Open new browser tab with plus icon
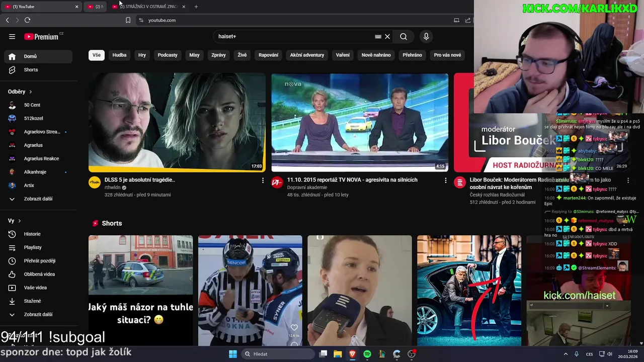The height and width of the screenshot is (362, 644). (196, 7)
